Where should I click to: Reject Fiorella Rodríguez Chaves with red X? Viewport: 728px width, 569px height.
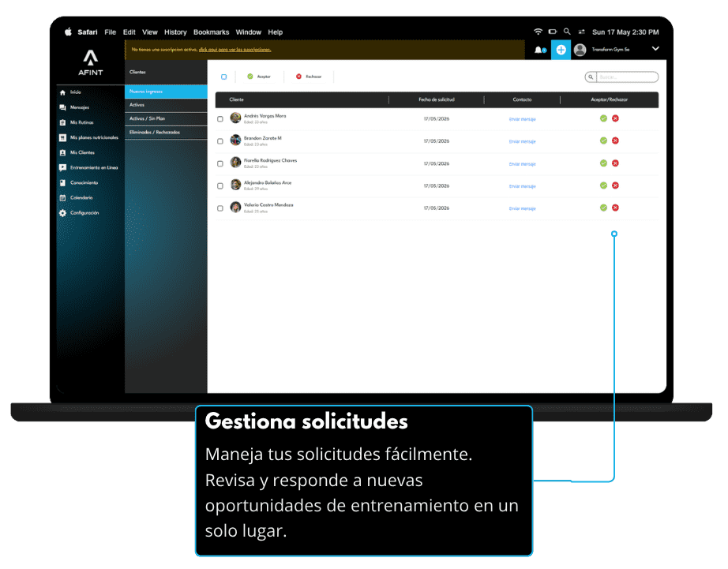(x=615, y=163)
